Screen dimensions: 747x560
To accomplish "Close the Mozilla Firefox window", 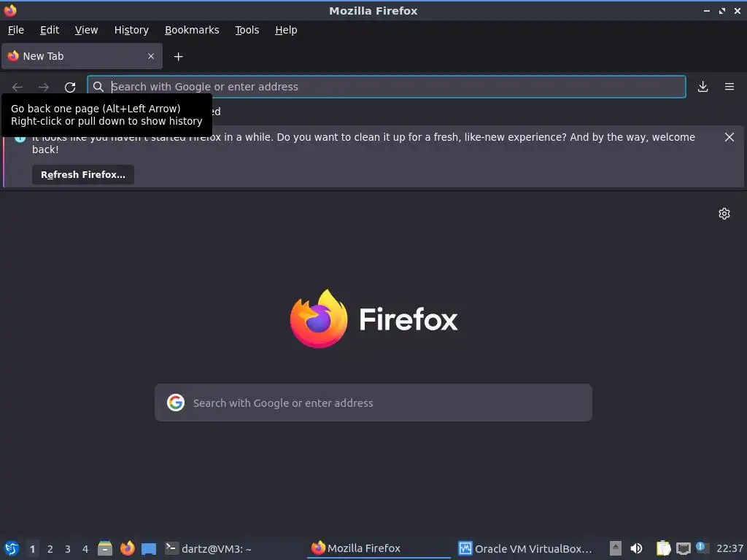I will point(737,11).
